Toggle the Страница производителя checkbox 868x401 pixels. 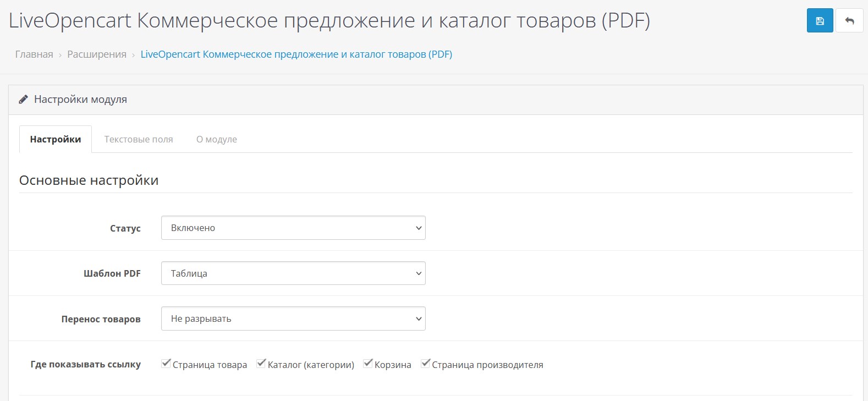point(425,364)
